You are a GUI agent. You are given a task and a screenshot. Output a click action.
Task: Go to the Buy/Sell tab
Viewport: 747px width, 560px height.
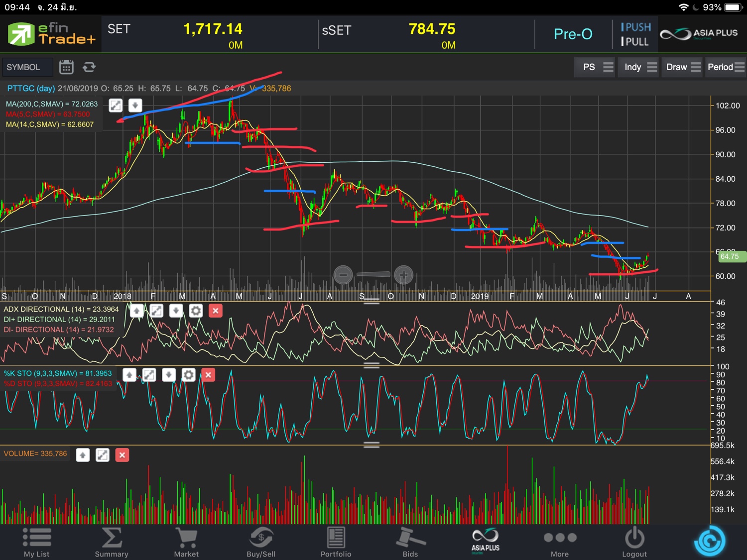click(261, 542)
